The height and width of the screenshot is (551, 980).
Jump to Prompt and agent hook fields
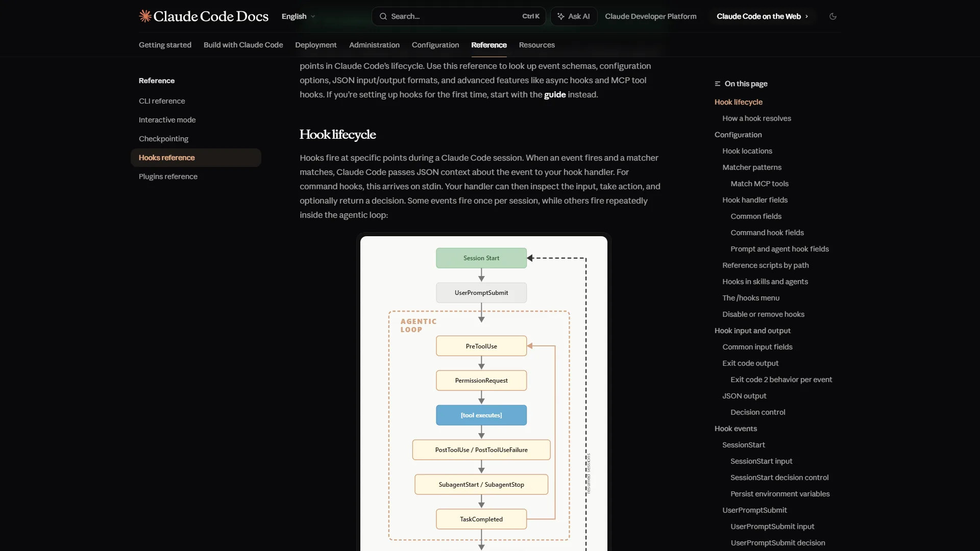779,249
